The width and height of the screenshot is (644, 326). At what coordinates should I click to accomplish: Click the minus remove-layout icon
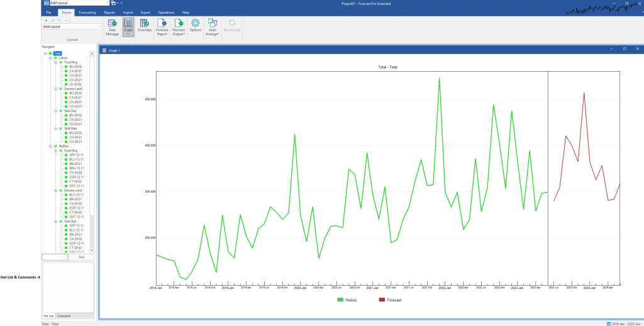(65, 21)
